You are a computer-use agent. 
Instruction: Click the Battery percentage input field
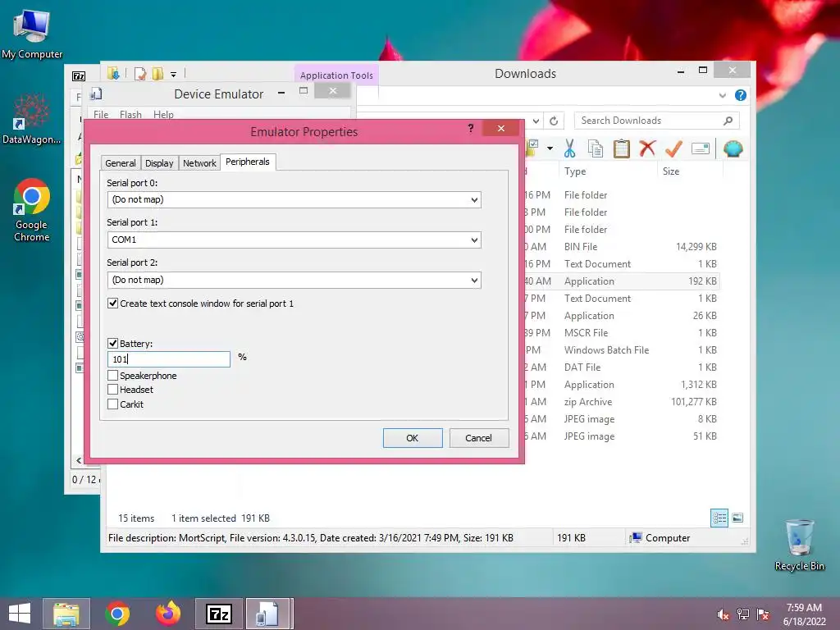169,359
